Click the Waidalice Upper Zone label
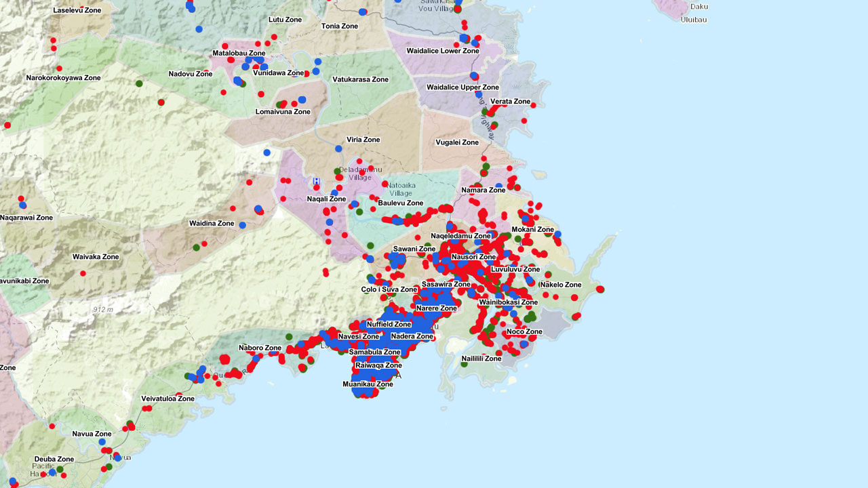This screenshot has height=488, width=868. coord(462,87)
